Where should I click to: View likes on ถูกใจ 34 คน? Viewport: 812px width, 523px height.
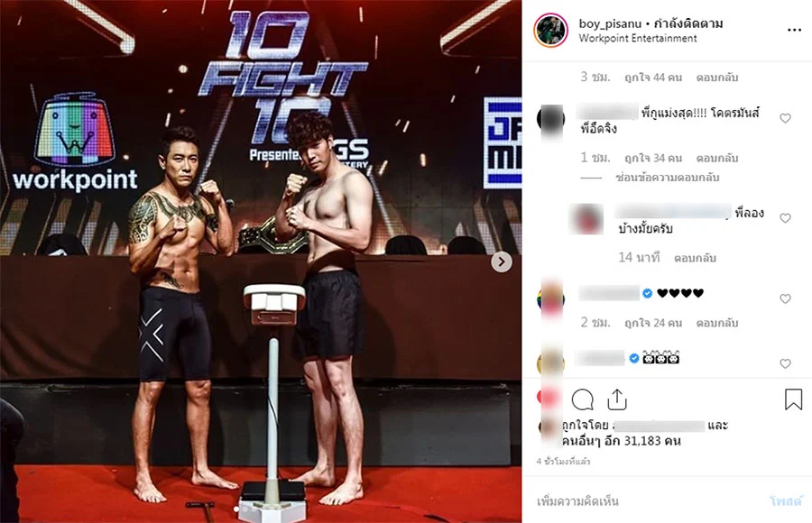tap(652, 158)
